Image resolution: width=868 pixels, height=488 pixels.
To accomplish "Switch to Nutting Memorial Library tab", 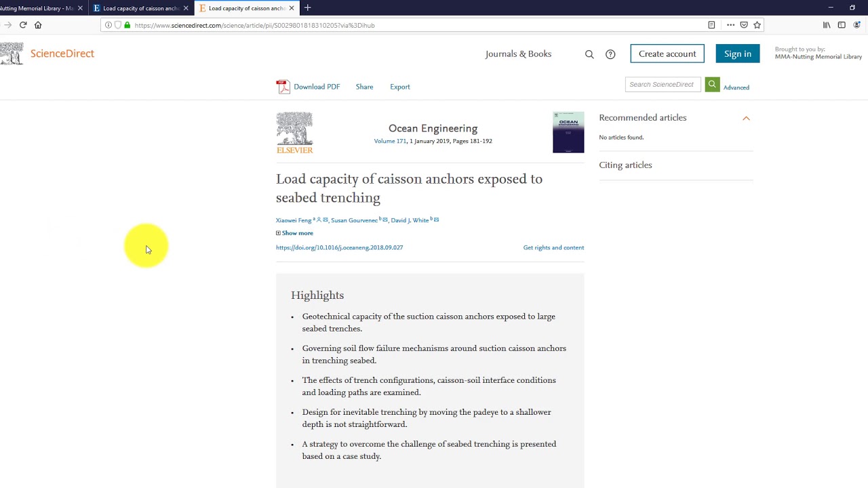I will (39, 8).
